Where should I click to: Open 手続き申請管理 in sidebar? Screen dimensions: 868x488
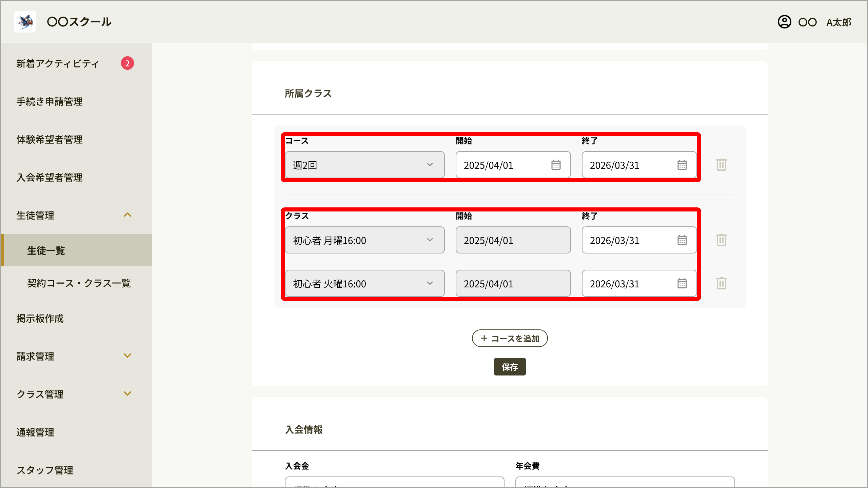pyautogui.click(x=50, y=102)
